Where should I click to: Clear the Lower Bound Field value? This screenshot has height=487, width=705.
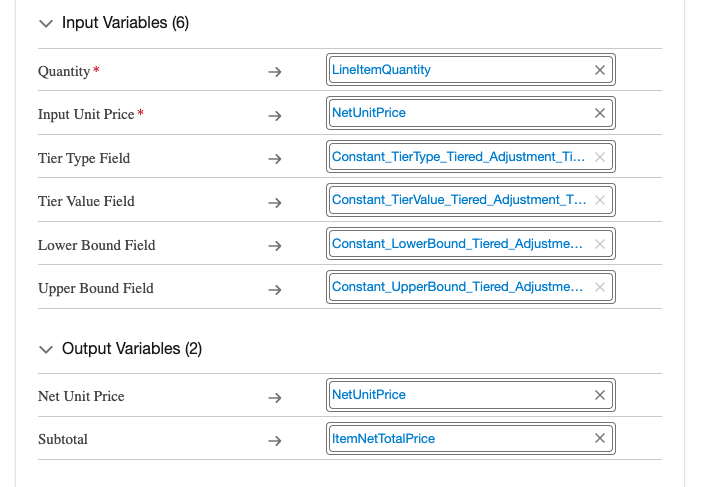click(600, 244)
